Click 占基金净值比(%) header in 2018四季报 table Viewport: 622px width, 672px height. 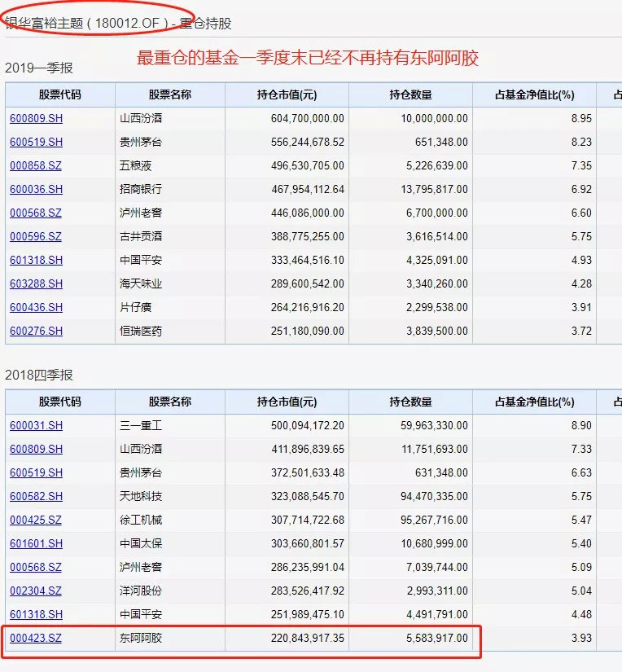pyautogui.click(x=534, y=402)
